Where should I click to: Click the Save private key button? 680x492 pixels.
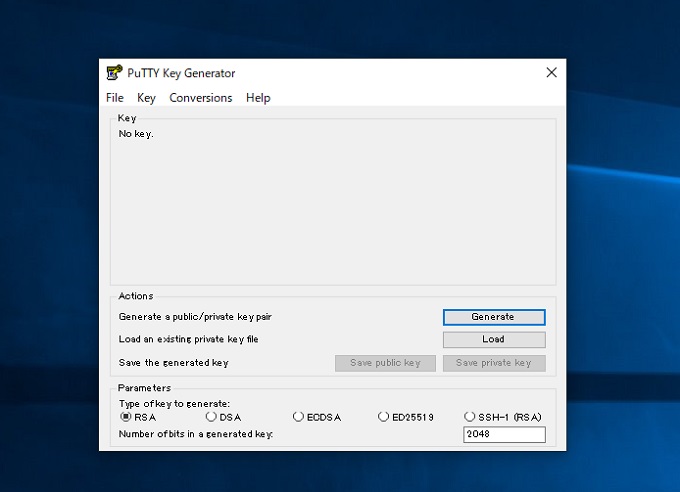pyautogui.click(x=494, y=363)
